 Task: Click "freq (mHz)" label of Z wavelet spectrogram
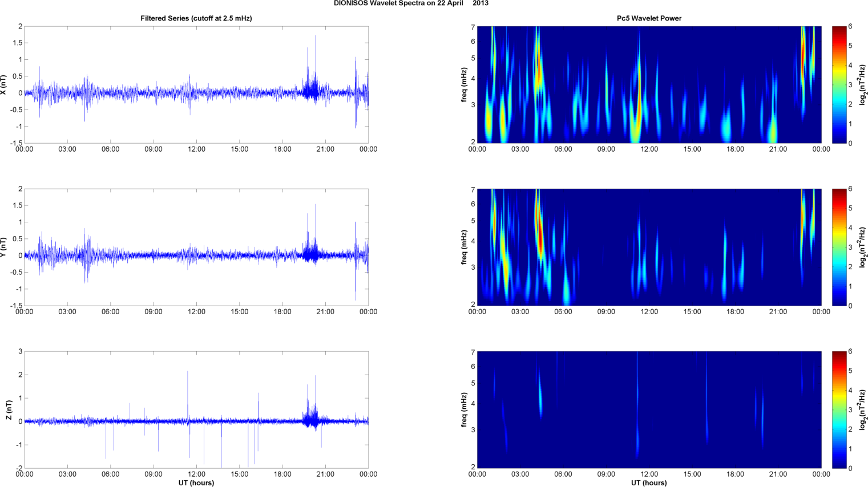[464, 409]
